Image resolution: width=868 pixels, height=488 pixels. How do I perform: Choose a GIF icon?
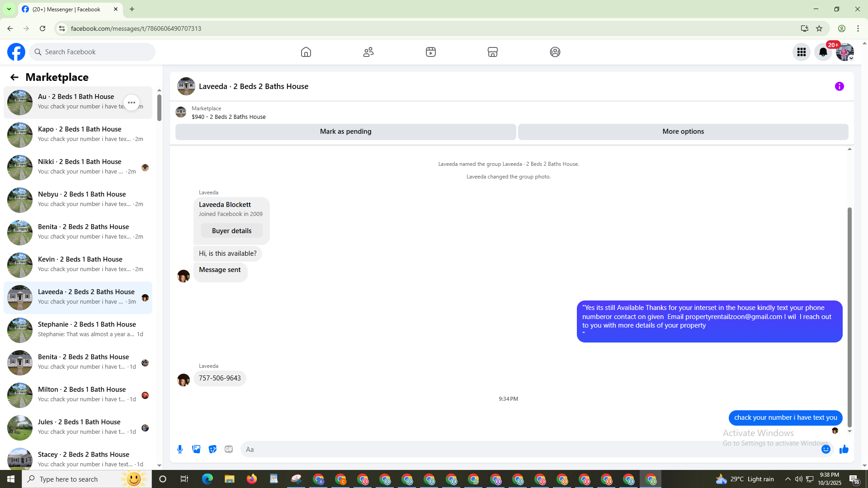[x=229, y=449]
